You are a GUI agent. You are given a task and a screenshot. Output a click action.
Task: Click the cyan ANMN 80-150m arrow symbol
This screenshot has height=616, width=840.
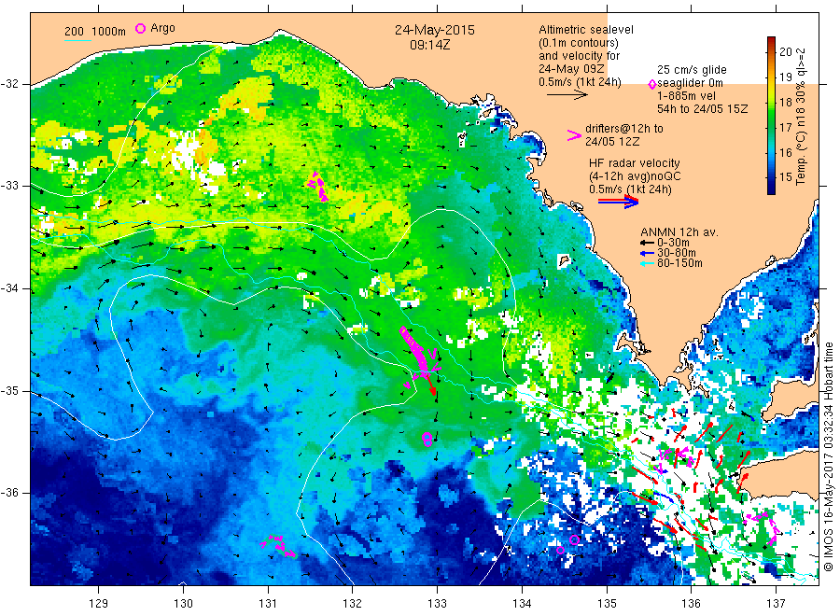647,263
